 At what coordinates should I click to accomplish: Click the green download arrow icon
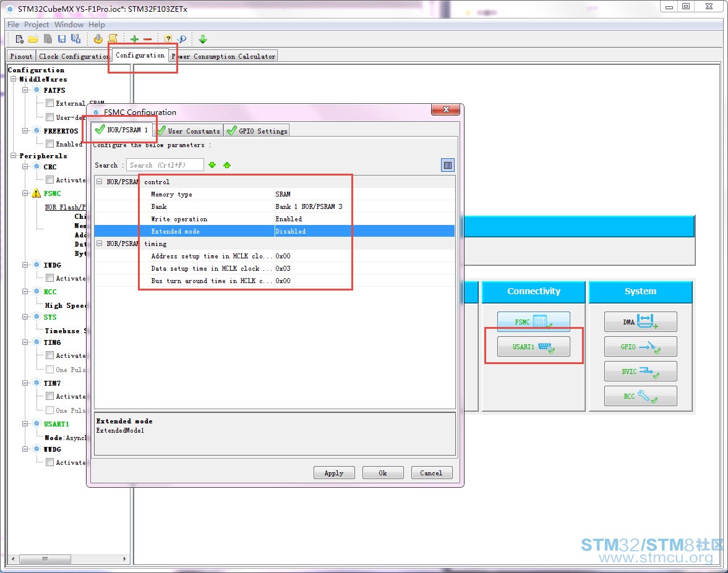[x=203, y=39]
